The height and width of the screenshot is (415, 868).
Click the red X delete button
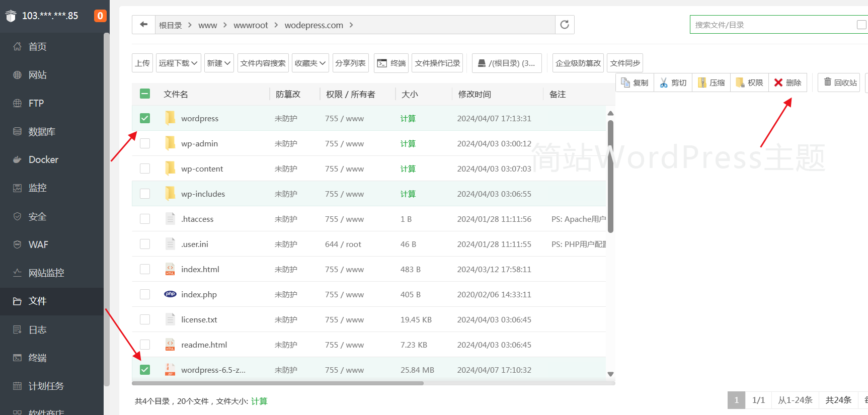[x=787, y=82]
